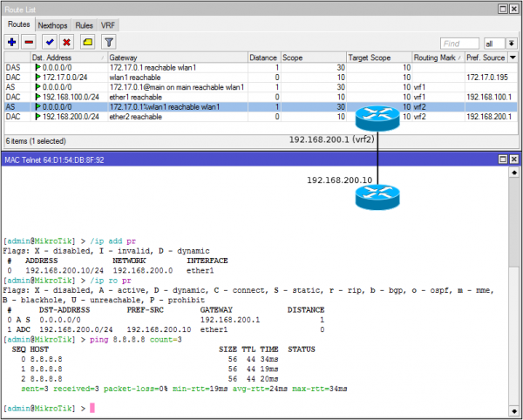Click the red minus remove route icon

[x=29, y=43]
